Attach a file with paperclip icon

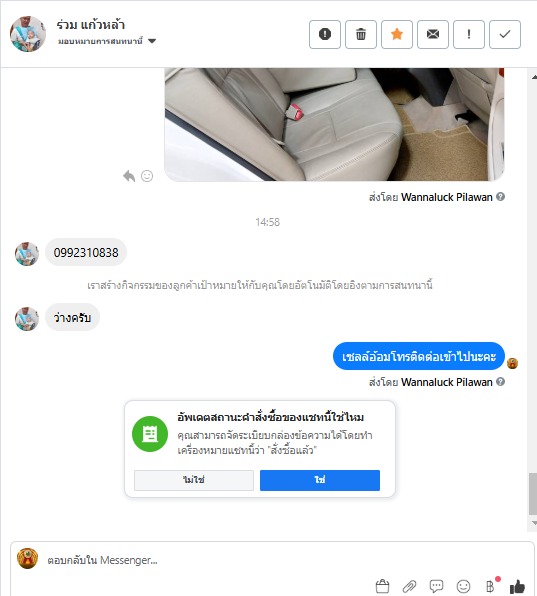[409, 586]
